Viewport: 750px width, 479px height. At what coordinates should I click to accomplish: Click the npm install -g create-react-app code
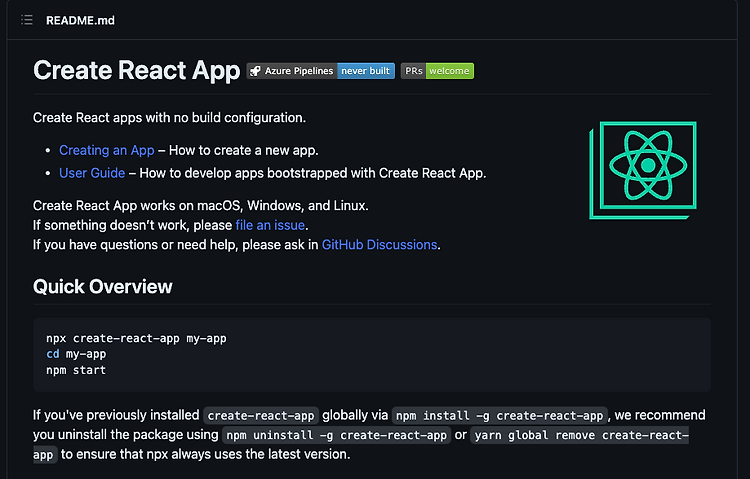[x=499, y=415]
